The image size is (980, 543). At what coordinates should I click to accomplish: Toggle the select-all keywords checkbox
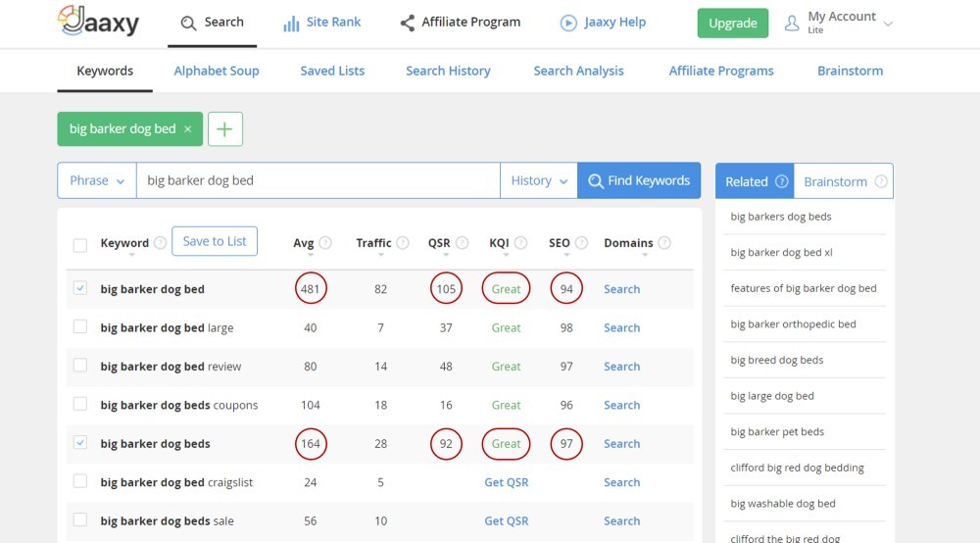(x=80, y=245)
